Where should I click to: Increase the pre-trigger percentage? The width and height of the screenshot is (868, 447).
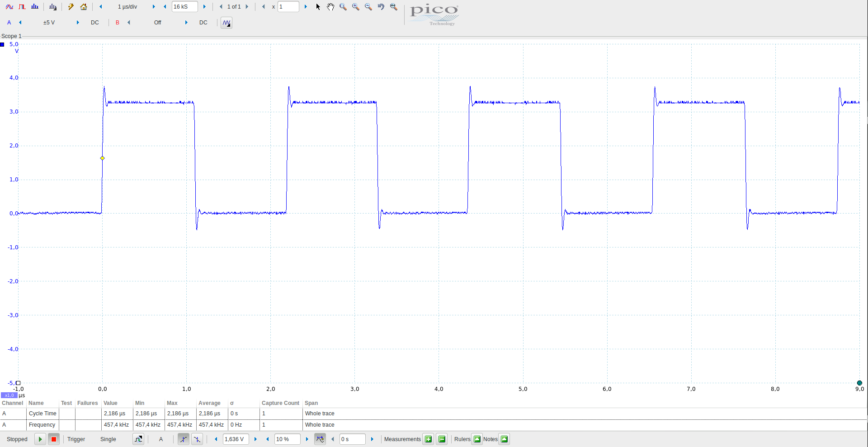click(x=307, y=439)
